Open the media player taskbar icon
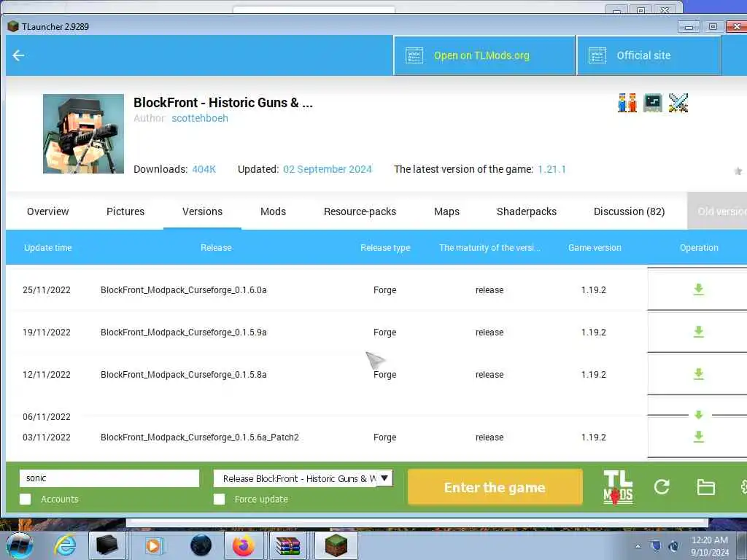Viewport: 747px width, 560px height. click(153, 545)
